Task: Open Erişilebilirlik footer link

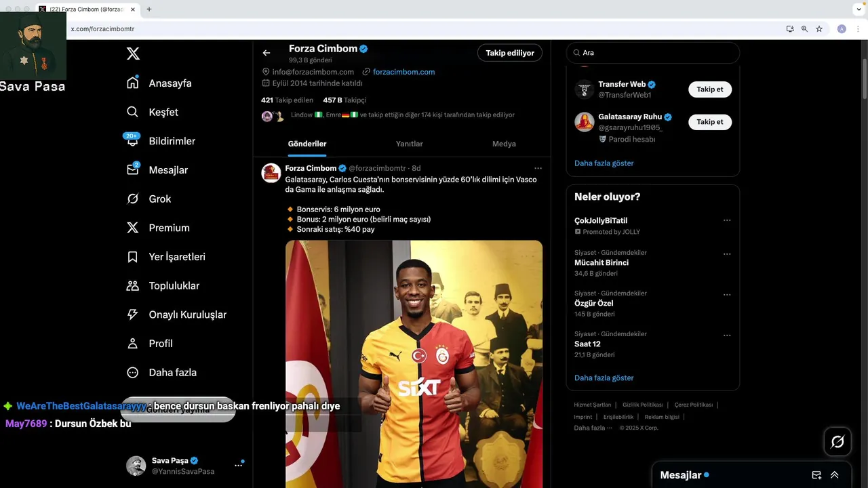Action: pos(618,417)
